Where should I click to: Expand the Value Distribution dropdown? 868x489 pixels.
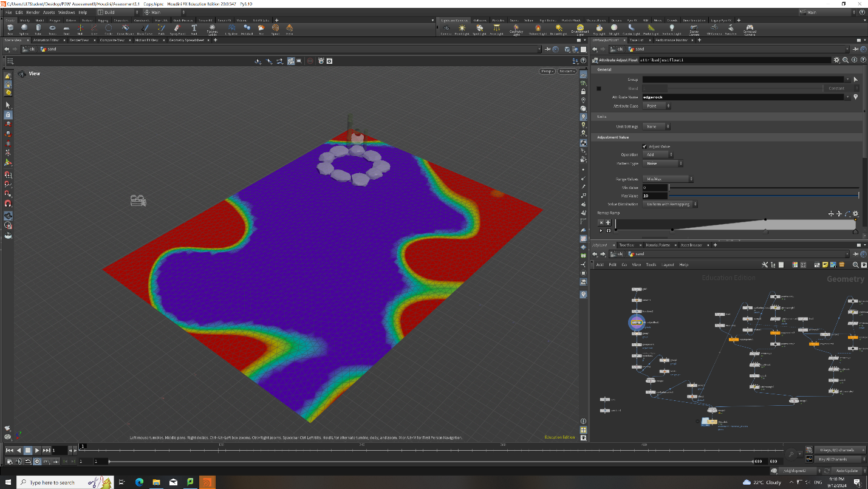point(670,204)
